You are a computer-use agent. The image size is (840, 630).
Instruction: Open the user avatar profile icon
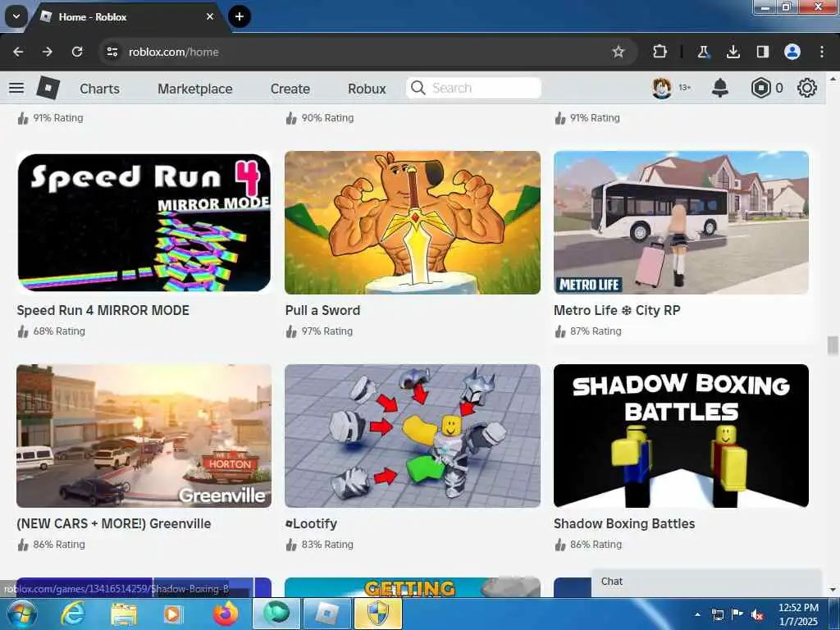click(662, 88)
